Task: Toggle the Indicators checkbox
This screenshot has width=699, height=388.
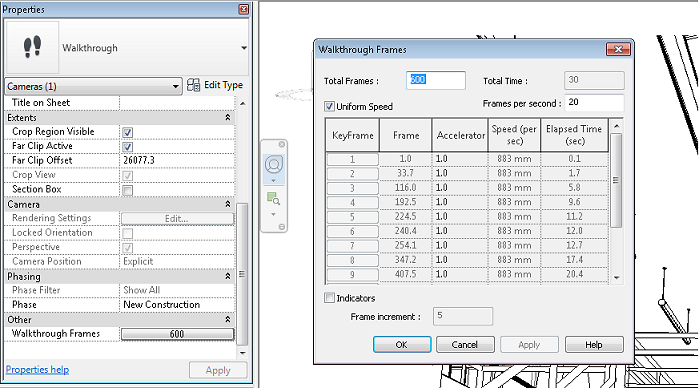Action: 329,297
